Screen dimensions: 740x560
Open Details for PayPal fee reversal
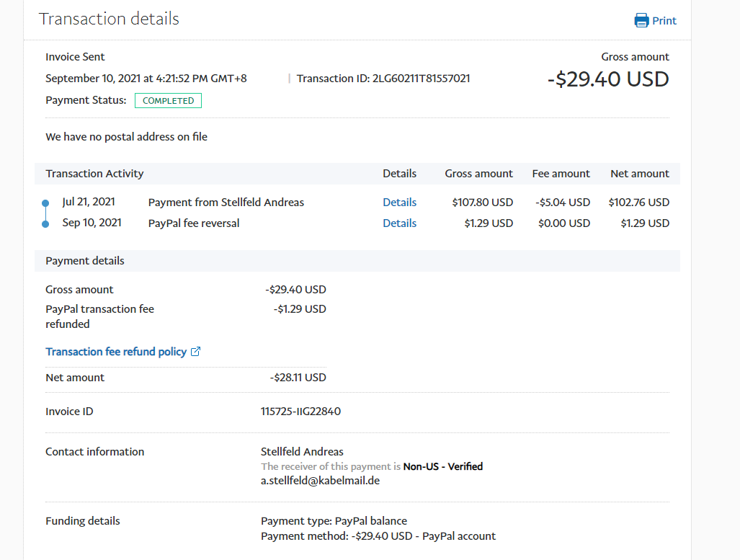(x=399, y=223)
